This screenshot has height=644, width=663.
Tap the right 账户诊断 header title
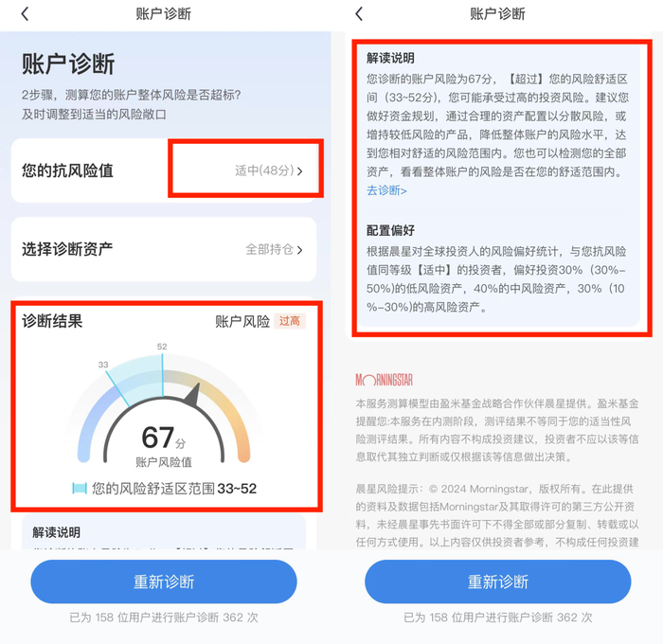point(497,14)
